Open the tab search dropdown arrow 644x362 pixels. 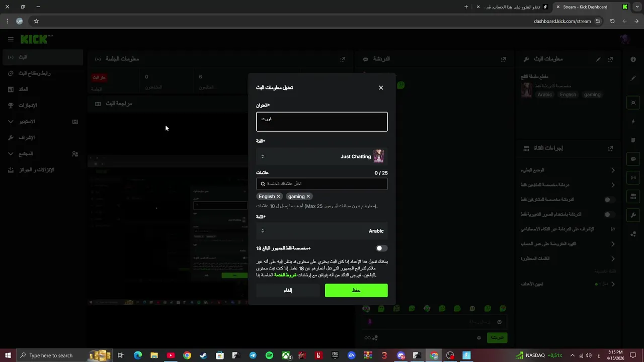(638, 7)
